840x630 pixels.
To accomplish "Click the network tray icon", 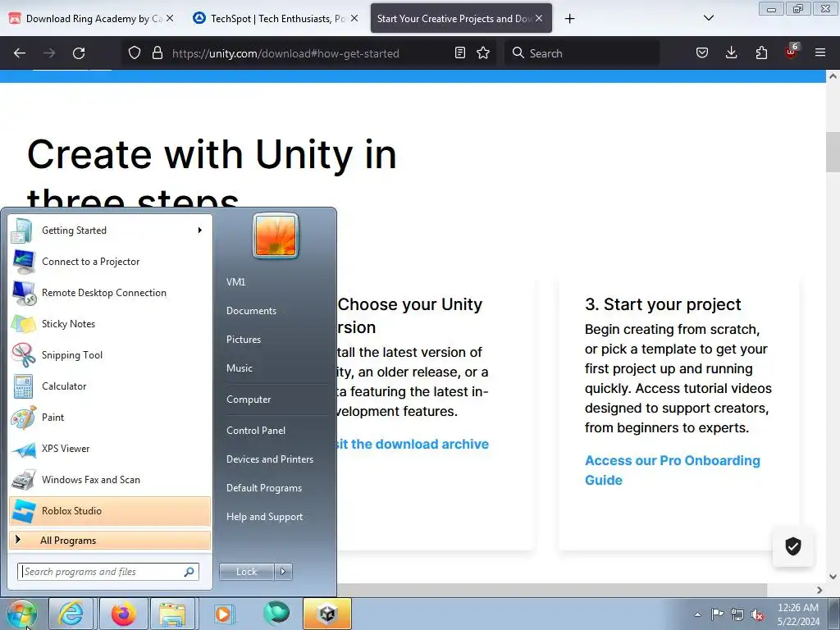I will pos(737,614).
